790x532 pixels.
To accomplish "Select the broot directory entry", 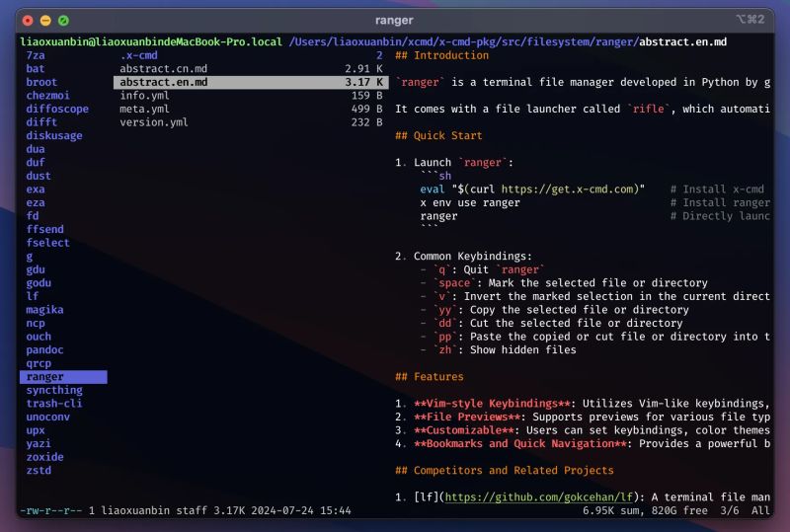I will tap(41, 82).
